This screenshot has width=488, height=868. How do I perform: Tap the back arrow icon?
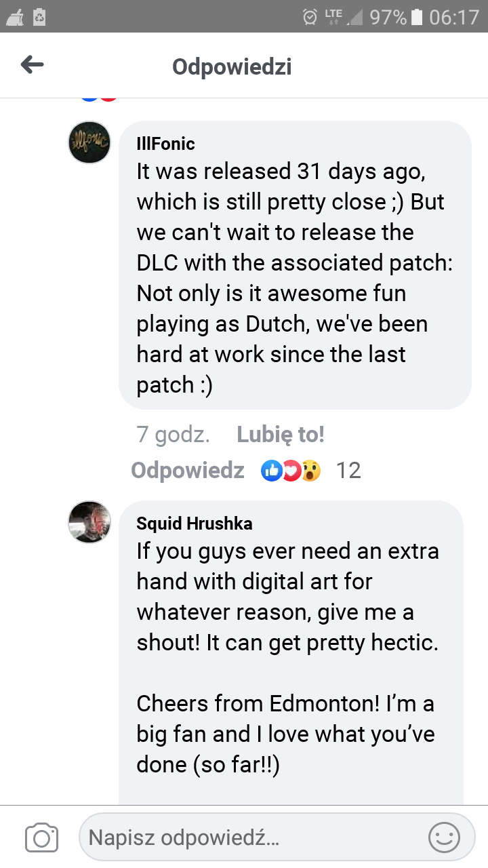[x=32, y=65]
